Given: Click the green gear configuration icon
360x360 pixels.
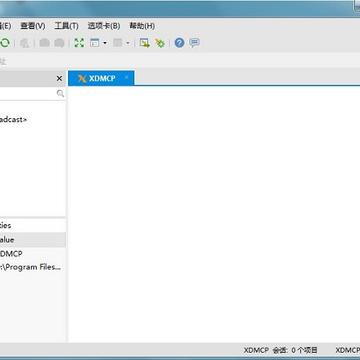Looking at the screenshot, I should point(160,43).
